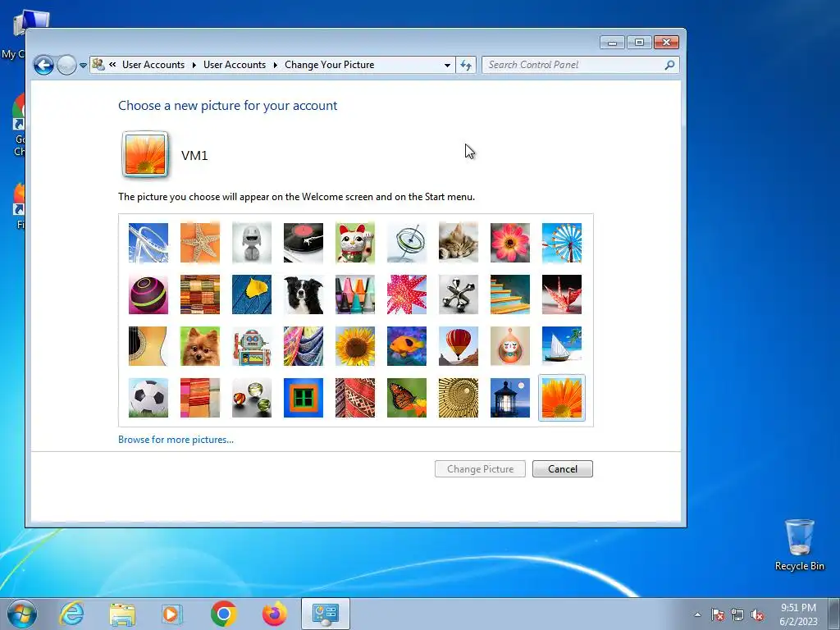Viewport: 840px width, 630px height.
Task: Pick the woven basket spiral picture
Action: click(x=459, y=398)
